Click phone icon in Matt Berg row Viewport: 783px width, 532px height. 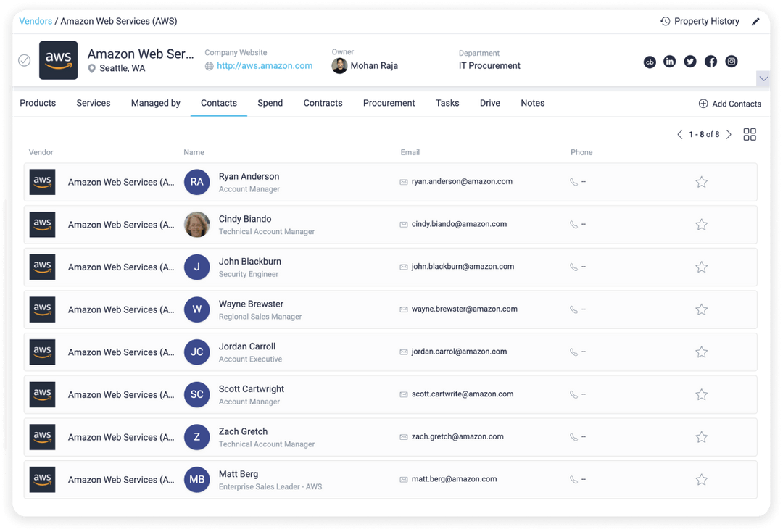click(573, 480)
